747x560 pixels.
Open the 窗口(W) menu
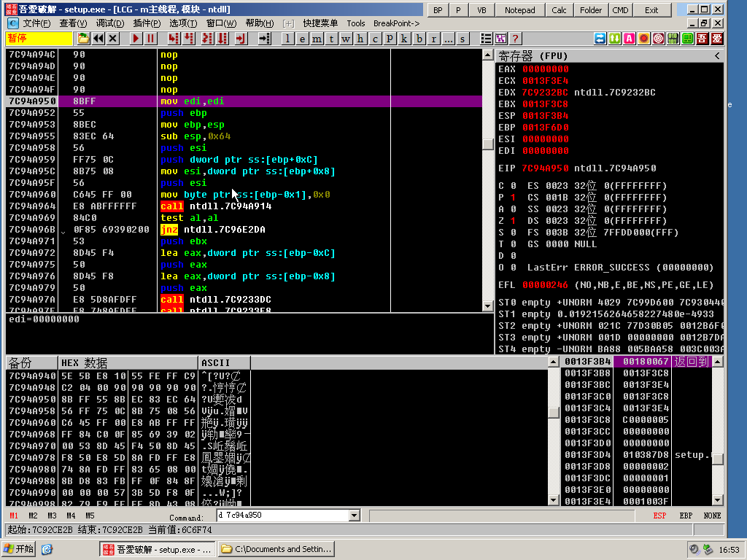221,23
